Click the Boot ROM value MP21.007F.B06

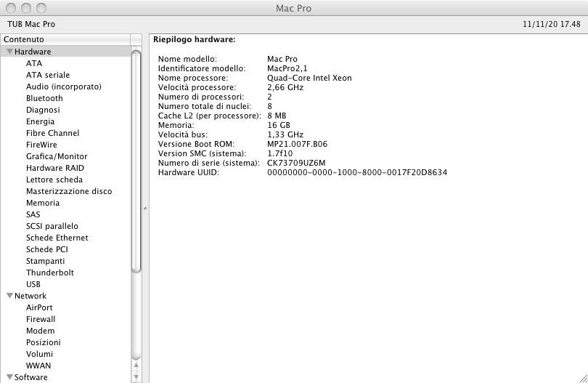tap(297, 144)
